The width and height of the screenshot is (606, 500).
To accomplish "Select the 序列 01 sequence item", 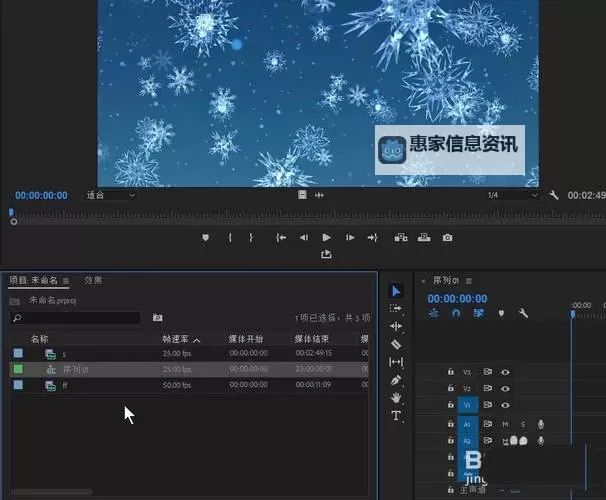I will coord(77,369).
